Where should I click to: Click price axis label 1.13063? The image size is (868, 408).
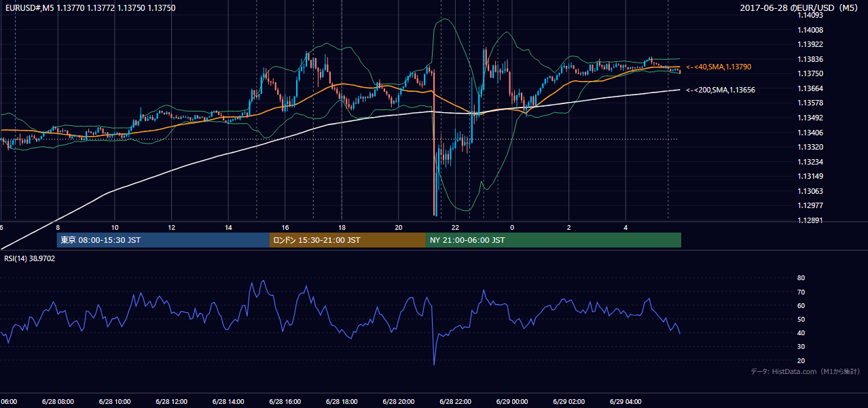(810, 191)
